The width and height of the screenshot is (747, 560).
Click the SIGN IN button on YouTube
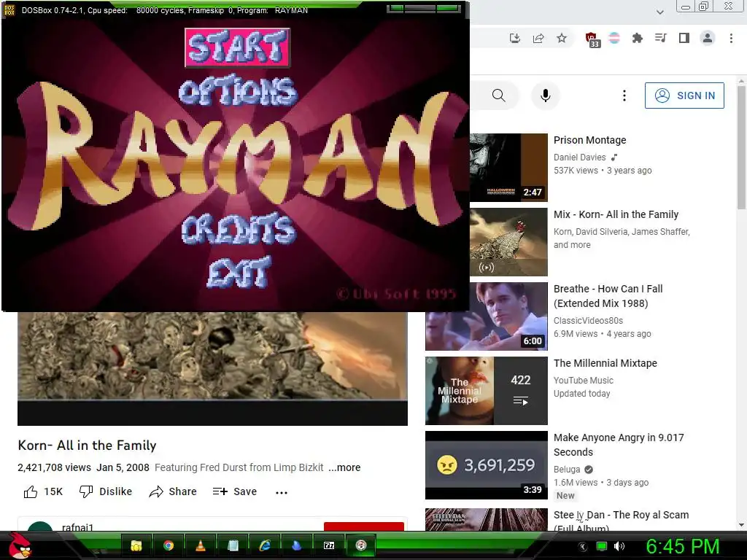click(x=684, y=96)
